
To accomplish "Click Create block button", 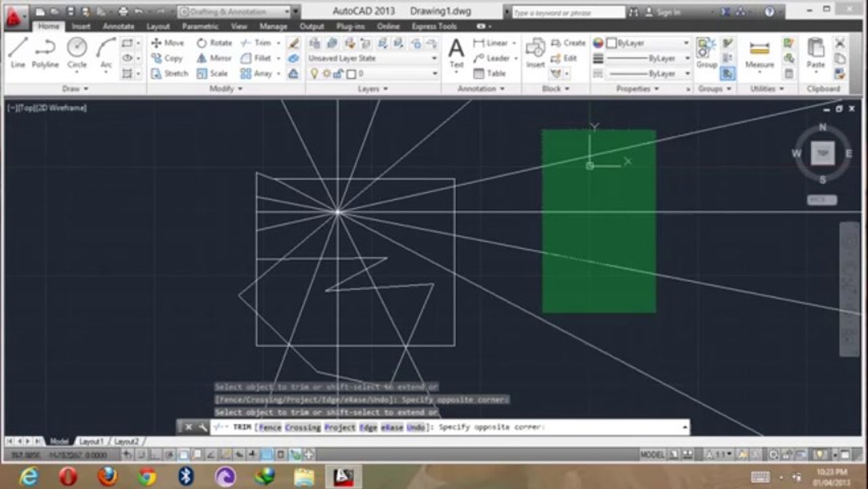I will coord(568,43).
